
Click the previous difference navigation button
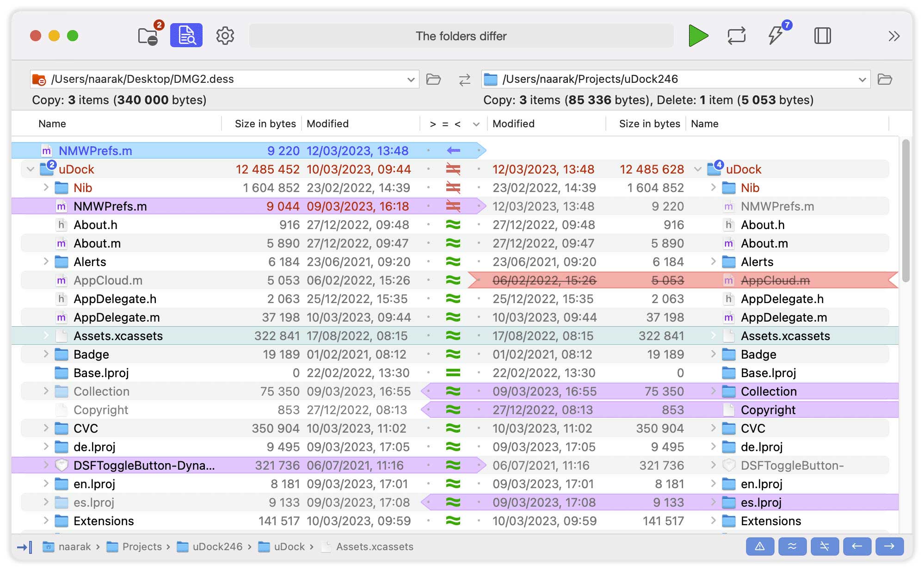tap(858, 546)
